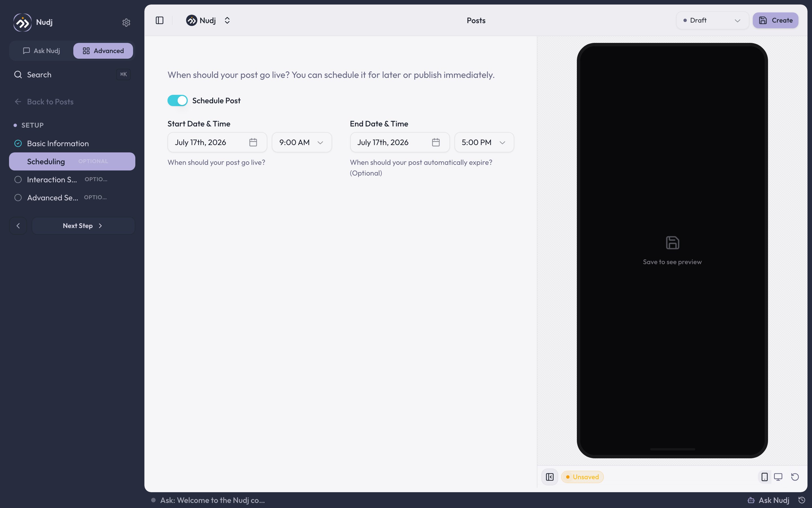
Task: Turn off the Schedule Post toggle
Action: 178,100
